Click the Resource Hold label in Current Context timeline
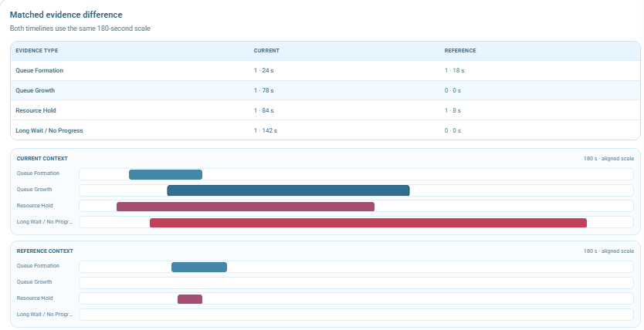This screenshot has height=330, width=644. (x=35, y=206)
